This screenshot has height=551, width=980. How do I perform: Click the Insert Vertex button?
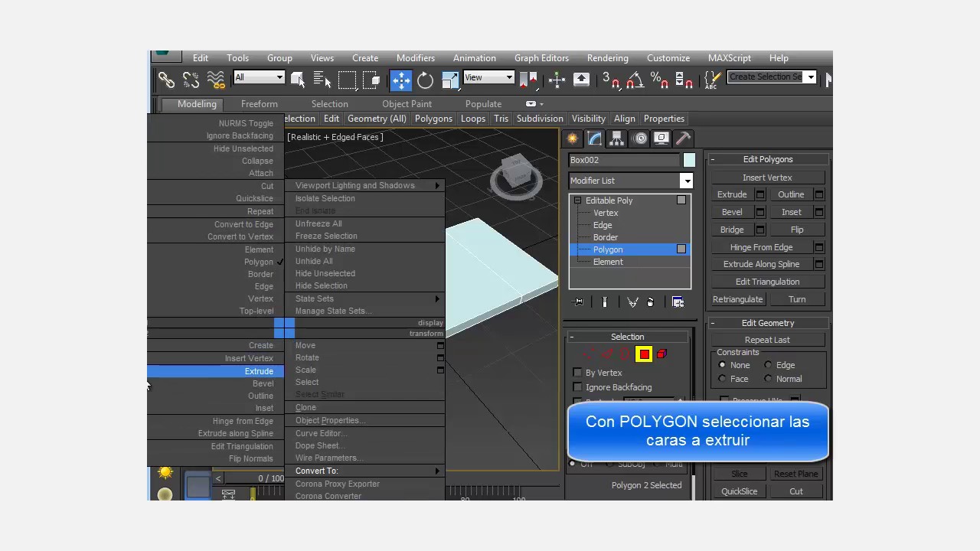(767, 178)
